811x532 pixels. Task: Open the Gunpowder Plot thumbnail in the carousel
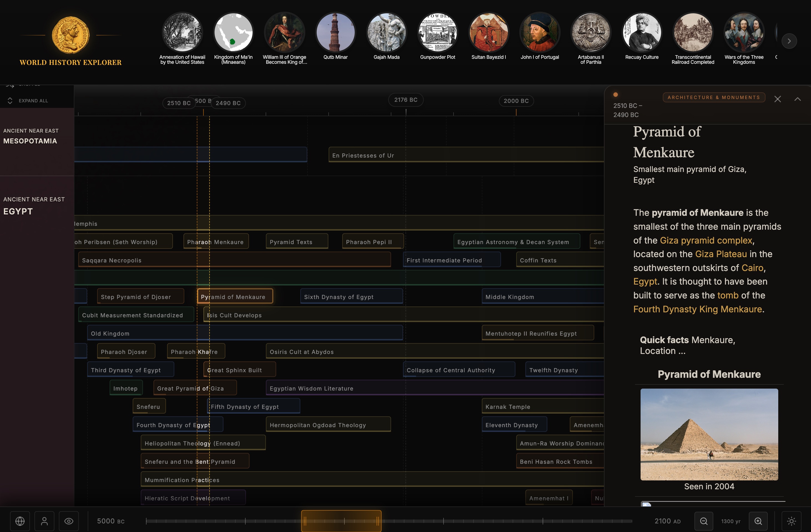tap(437, 32)
